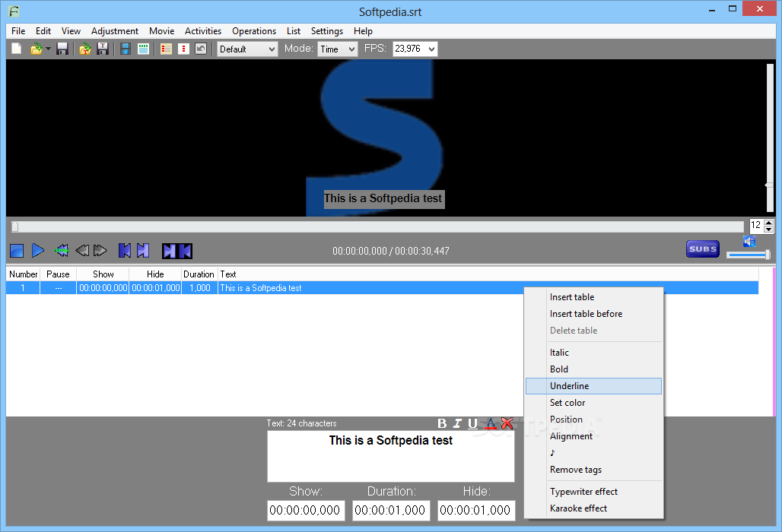
Task: Play the video
Action: tap(38, 251)
